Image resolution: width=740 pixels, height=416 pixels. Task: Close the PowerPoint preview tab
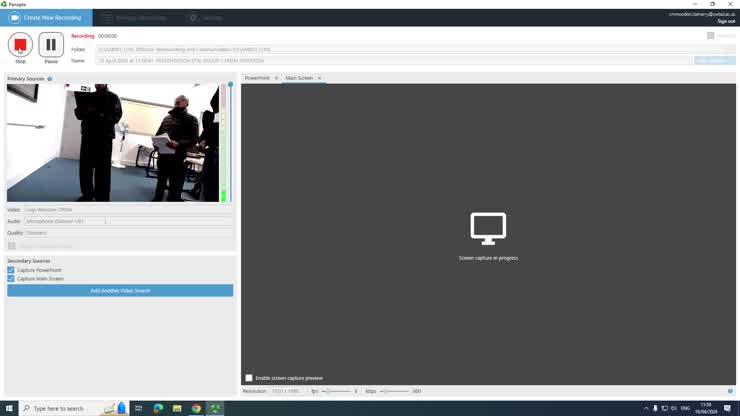[277, 78]
